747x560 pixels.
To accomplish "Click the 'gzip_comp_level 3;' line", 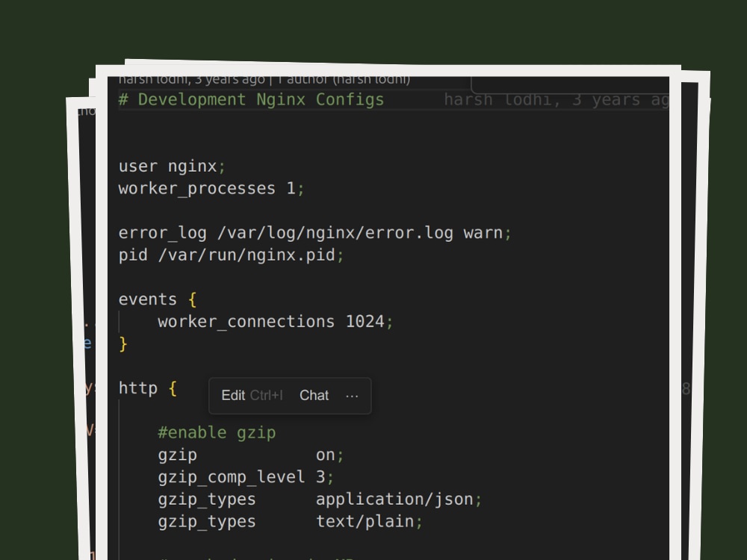I will pos(246,476).
